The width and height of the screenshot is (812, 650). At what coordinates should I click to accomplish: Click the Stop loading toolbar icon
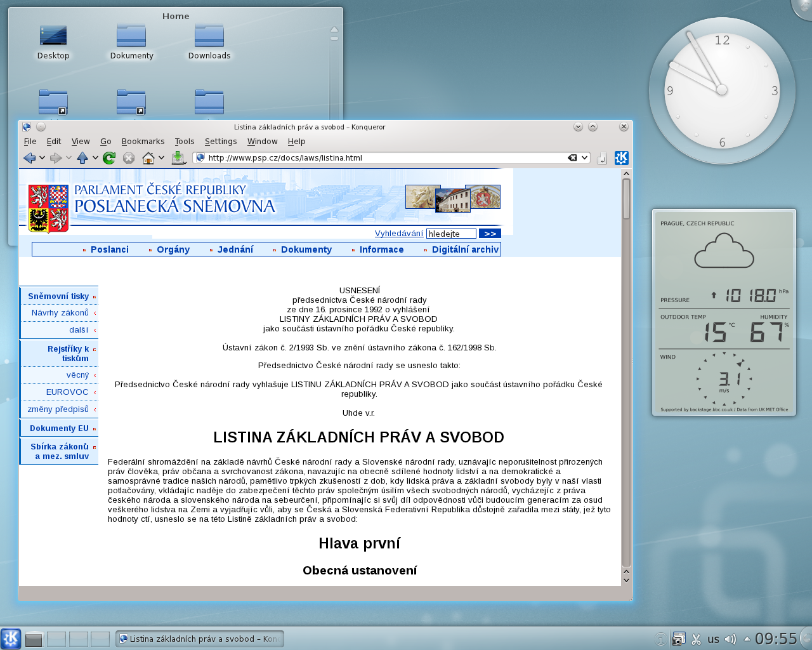click(129, 158)
